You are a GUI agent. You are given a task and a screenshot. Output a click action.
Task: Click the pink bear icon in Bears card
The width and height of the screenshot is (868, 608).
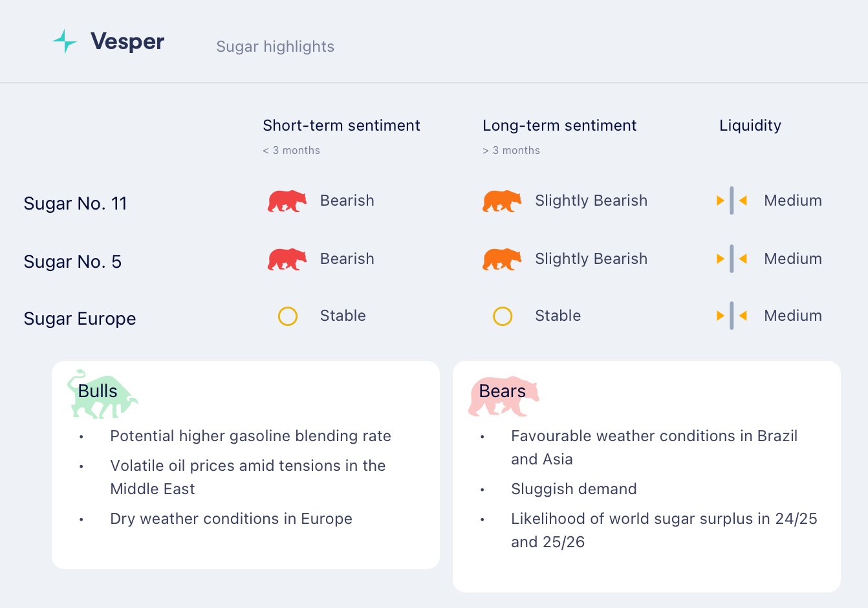click(x=503, y=396)
